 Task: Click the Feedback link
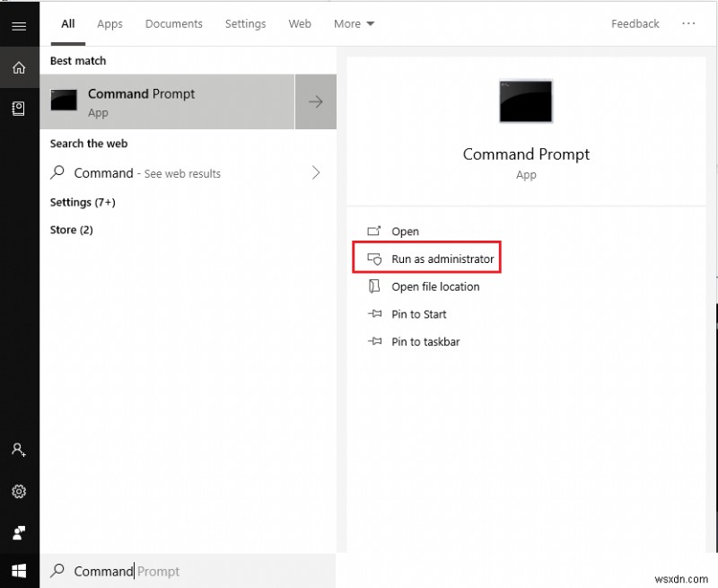pos(635,24)
